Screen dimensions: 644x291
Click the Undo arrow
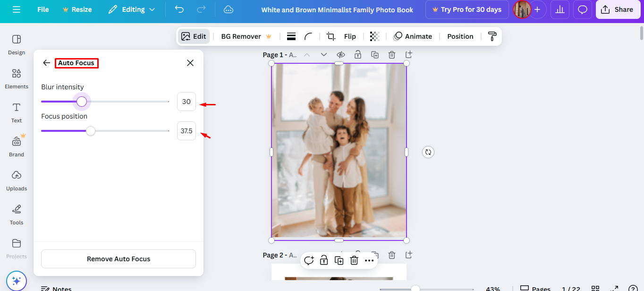pos(179,9)
